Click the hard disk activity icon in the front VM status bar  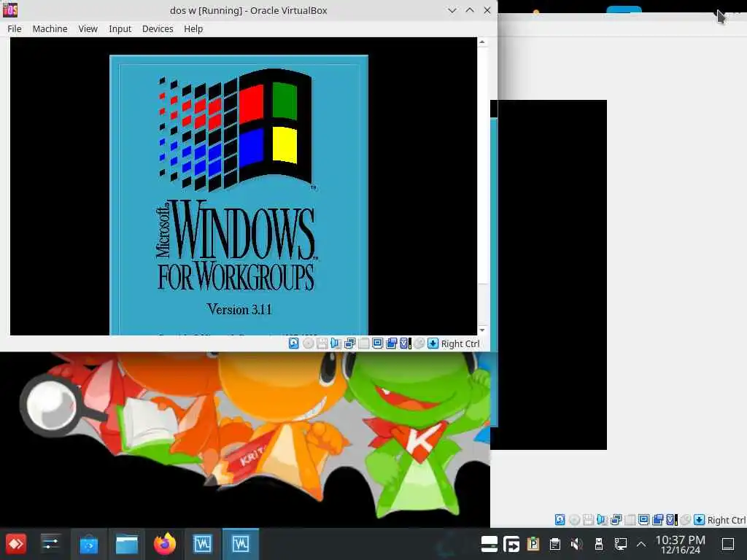pyautogui.click(x=294, y=343)
